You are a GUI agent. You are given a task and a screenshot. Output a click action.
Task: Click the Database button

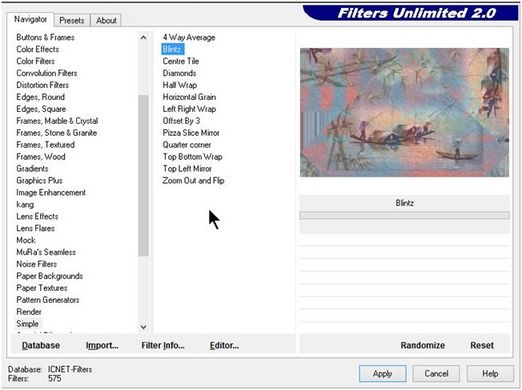coord(41,345)
